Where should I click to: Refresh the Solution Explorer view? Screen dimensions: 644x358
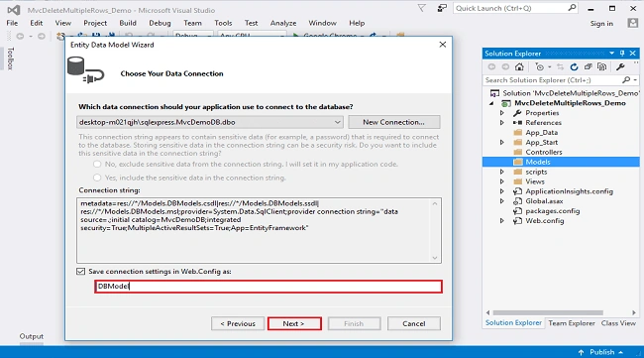[x=574, y=66]
